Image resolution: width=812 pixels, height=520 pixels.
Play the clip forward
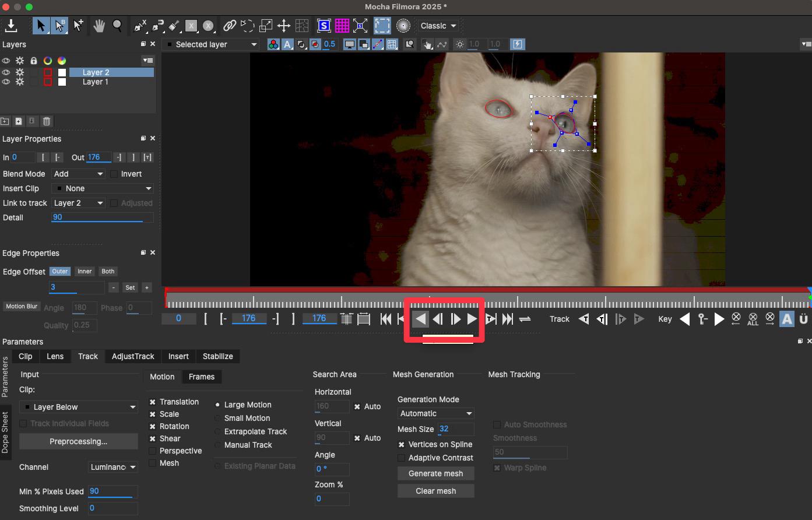tap(472, 319)
